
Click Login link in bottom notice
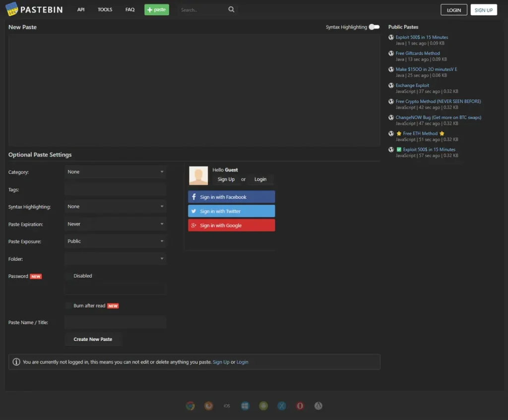coord(242,362)
